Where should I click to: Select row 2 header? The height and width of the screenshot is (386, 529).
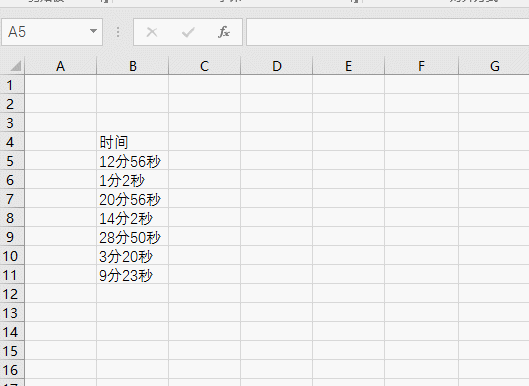(12, 104)
